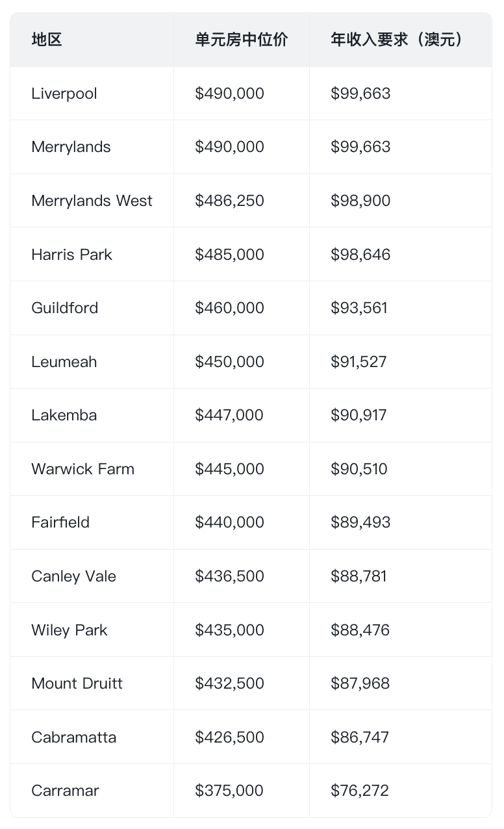Select the Lakemba suburb cell
504x829 pixels.
point(64,415)
